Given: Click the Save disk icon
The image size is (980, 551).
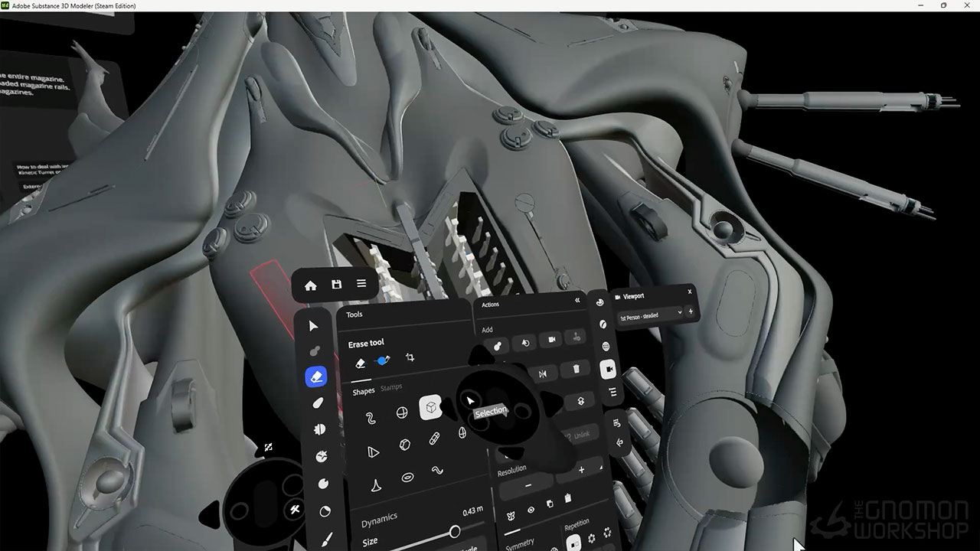Looking at the screenshot, I should 336,285.
